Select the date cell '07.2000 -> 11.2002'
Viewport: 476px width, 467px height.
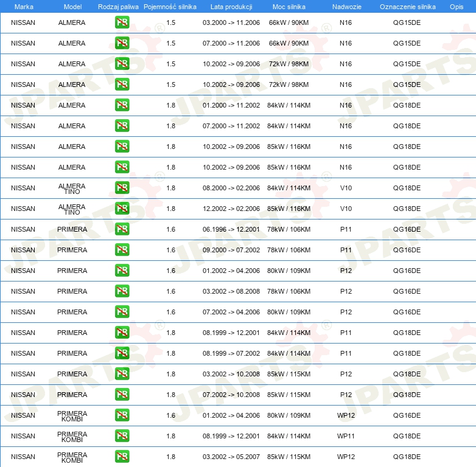pos(231,126)
